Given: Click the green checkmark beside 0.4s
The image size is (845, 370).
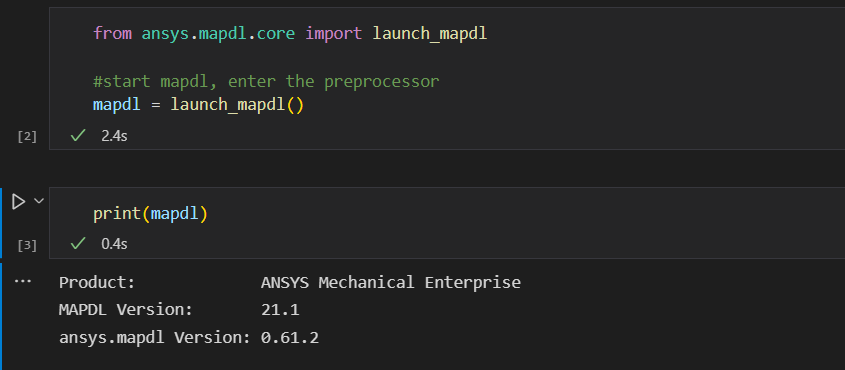Looking at the screenshot, I should click(78, 244).
